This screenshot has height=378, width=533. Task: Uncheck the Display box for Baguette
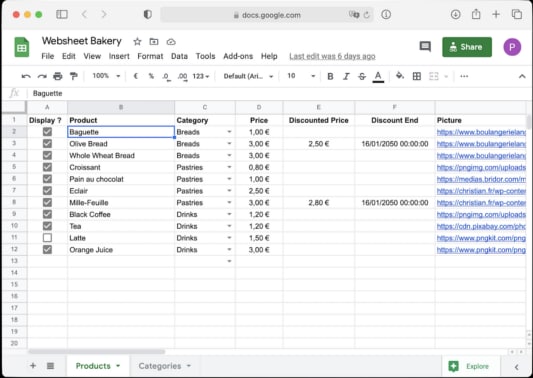coord(47,132)
